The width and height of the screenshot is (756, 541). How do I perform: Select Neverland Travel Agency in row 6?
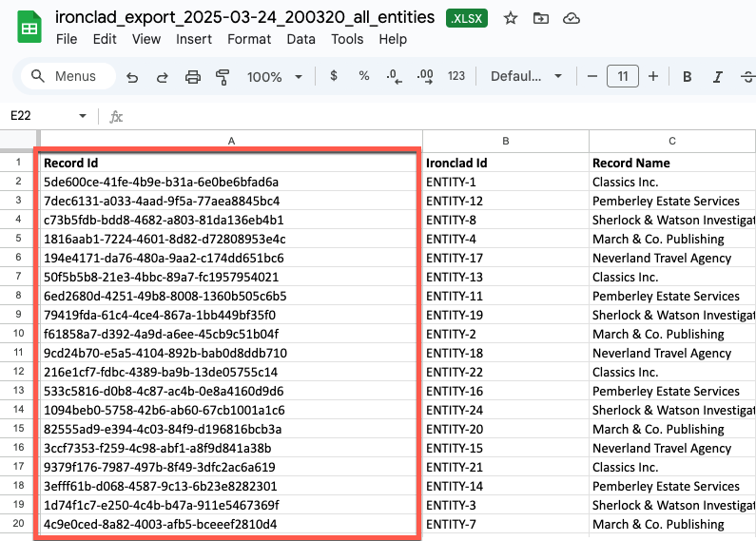tap(672, 258)
